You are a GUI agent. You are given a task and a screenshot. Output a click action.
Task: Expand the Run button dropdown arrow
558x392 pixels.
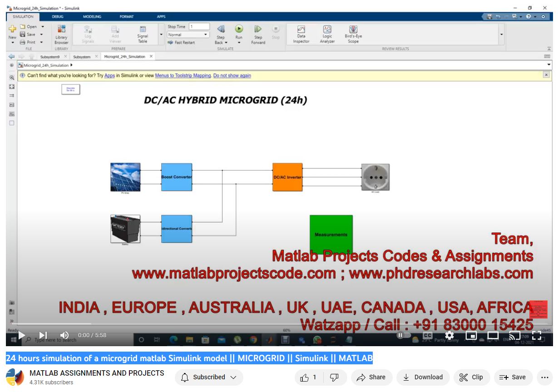(x=239, y=43)
